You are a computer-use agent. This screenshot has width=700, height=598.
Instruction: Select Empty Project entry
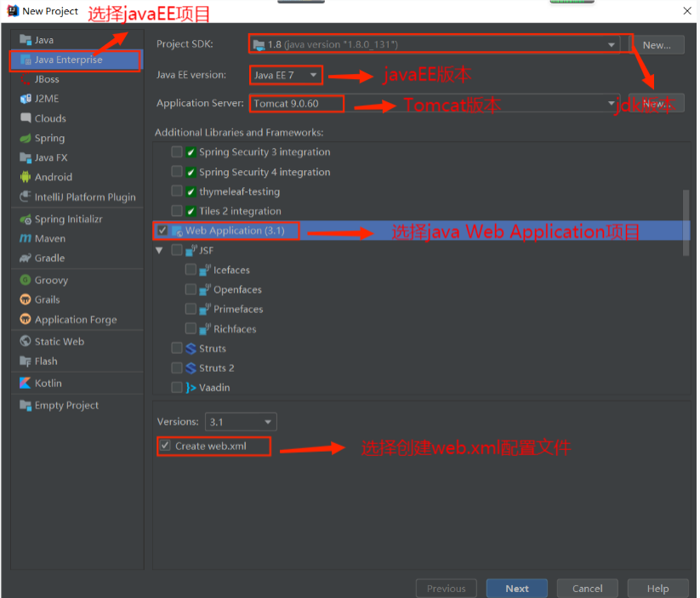point(77,405)
